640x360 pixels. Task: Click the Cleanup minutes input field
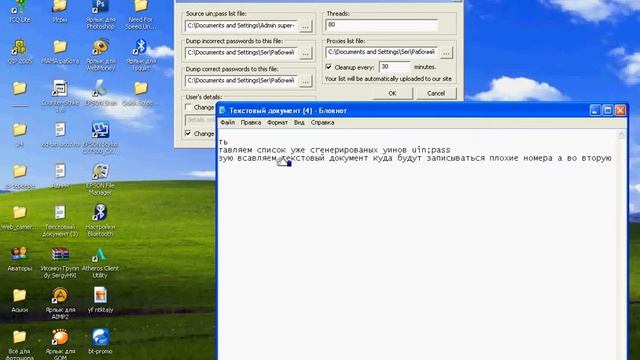pyautogui.click(x=394, y=67)
